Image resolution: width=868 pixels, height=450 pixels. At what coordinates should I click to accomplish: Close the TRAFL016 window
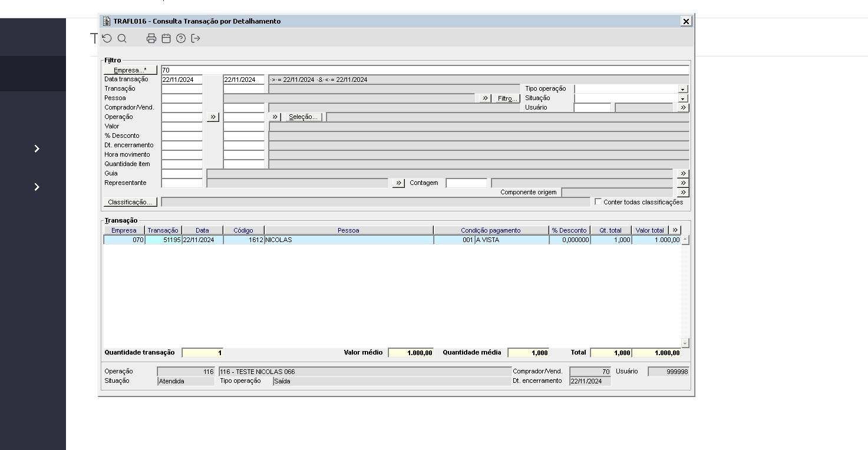(686, 21)
